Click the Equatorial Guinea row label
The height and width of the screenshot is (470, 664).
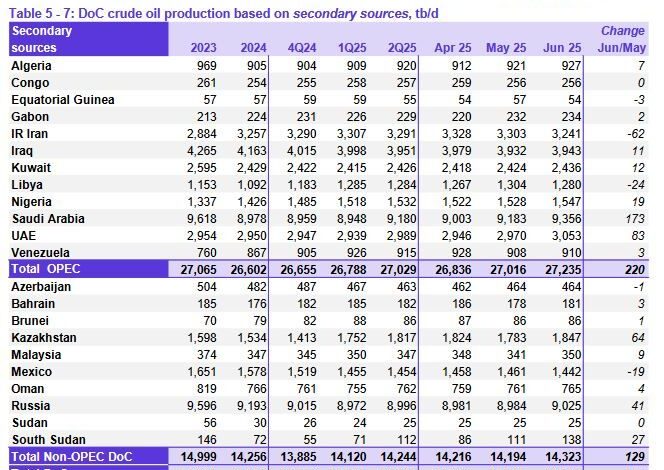pos(62,99)
